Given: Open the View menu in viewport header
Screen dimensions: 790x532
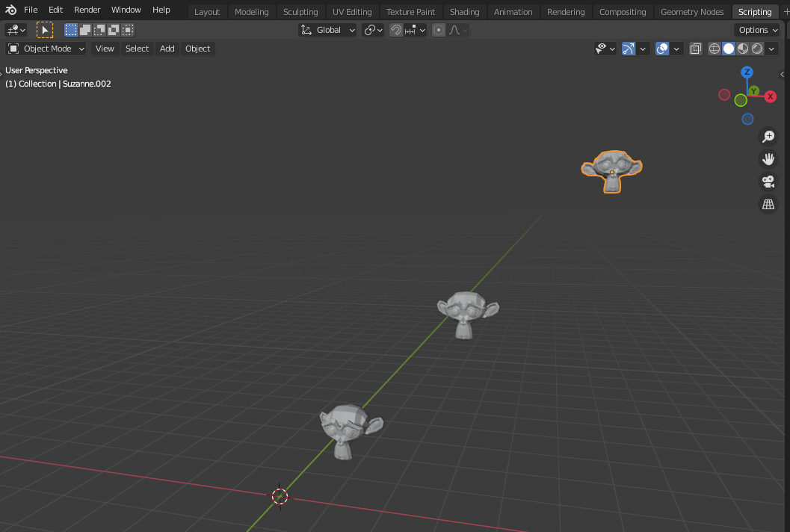Looking at the screenshot, I should [105, 49].
